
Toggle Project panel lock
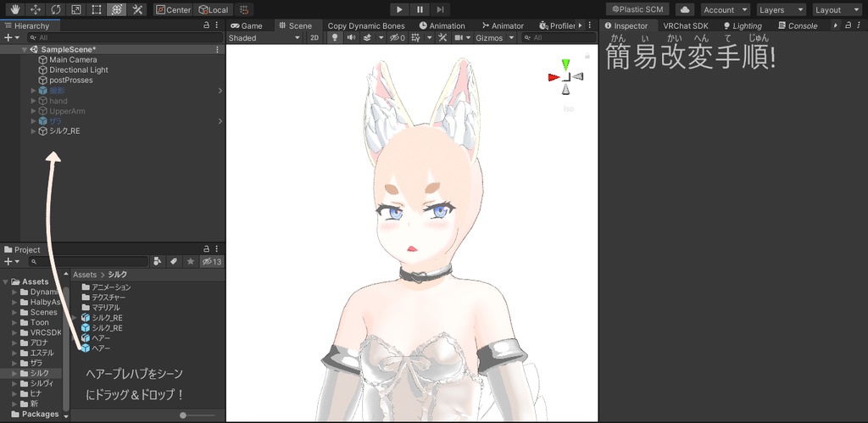pos(207,249)
